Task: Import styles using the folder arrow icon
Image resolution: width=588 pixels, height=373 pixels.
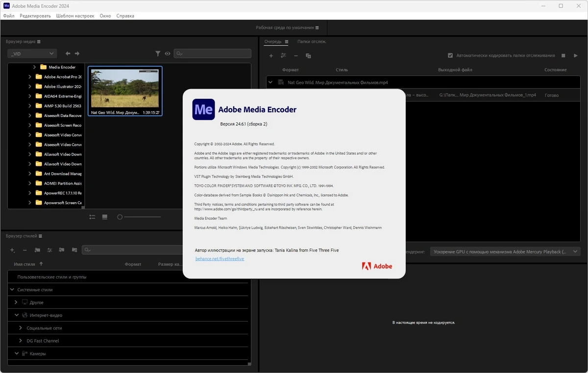Action: [x=62, y=250]
